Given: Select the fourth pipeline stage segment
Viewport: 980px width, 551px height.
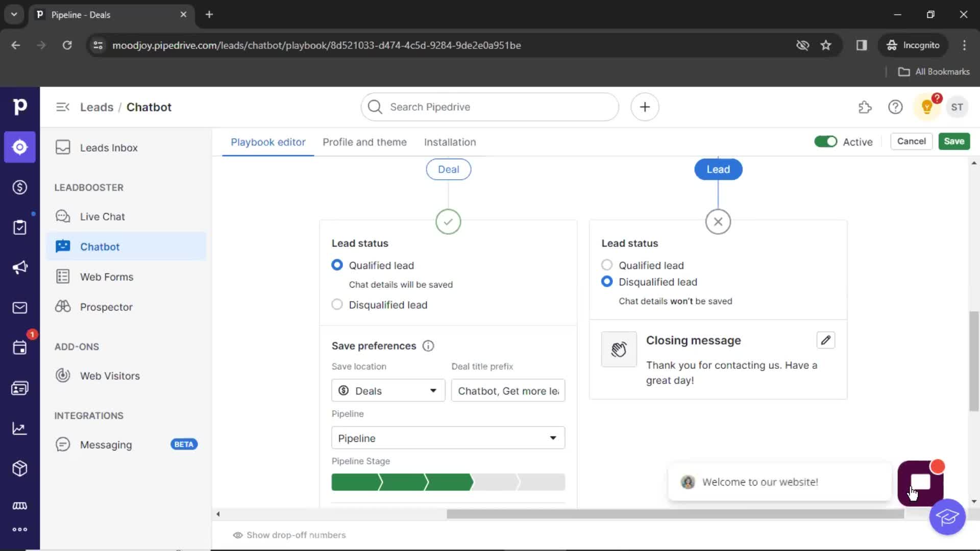Looking at the screenshot, I should [495, 482].
